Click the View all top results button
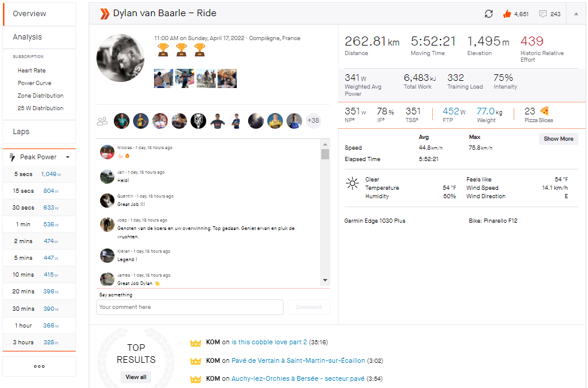 pyautogui.click(x=135, y=377)
